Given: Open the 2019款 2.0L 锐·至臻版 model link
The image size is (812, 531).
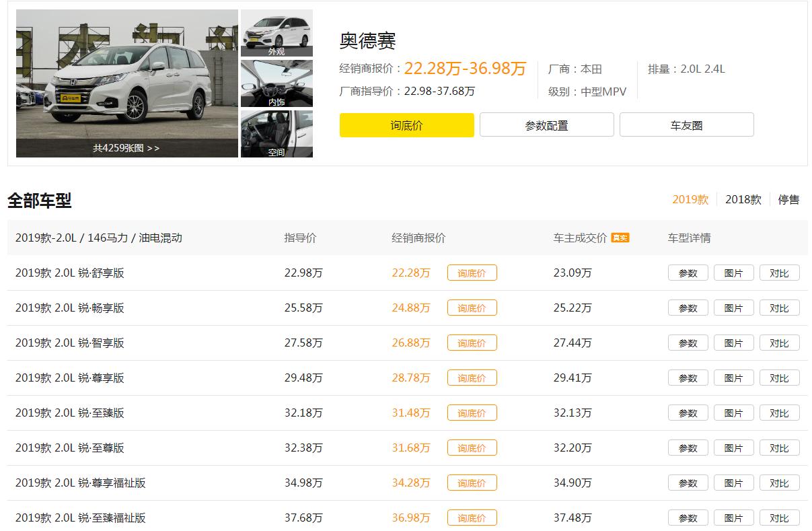Looking at the screenshot, I should [70, 413].
